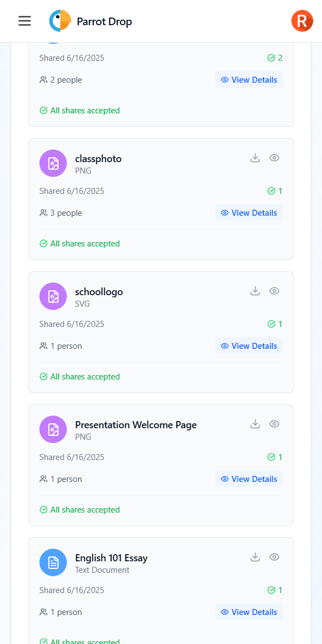Open details for Presentation Welcome Page
This screenshot has height=644, width=322.
tap(249, 479)
